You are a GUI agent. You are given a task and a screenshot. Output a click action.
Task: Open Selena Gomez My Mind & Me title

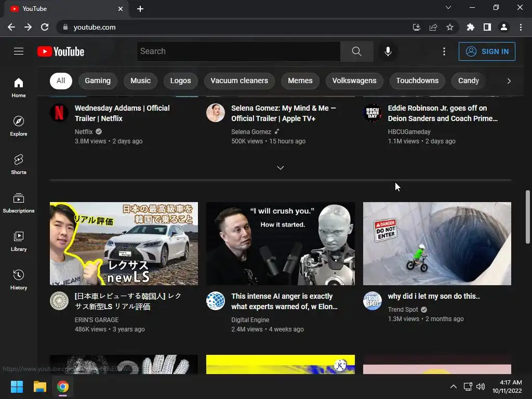pyautogui.click(x=284, y=113)
